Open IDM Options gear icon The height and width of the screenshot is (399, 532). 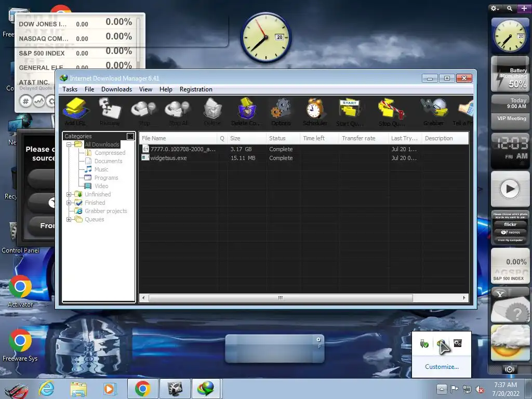tap(281, 112)
